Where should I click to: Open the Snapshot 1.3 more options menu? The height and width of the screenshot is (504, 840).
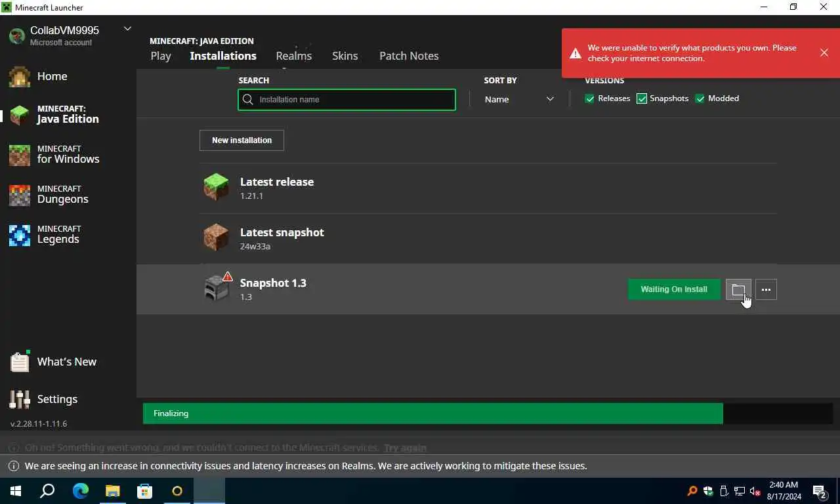[766, 289]
